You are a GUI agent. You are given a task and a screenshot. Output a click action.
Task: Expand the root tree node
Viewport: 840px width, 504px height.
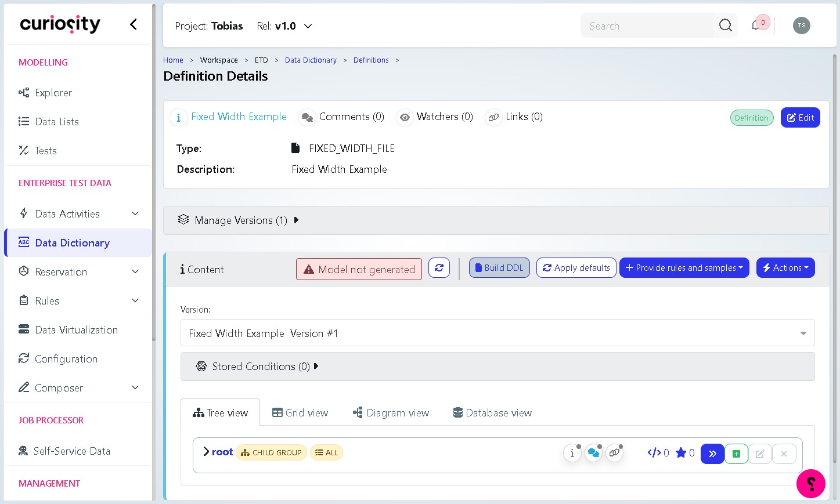point(206,452)
